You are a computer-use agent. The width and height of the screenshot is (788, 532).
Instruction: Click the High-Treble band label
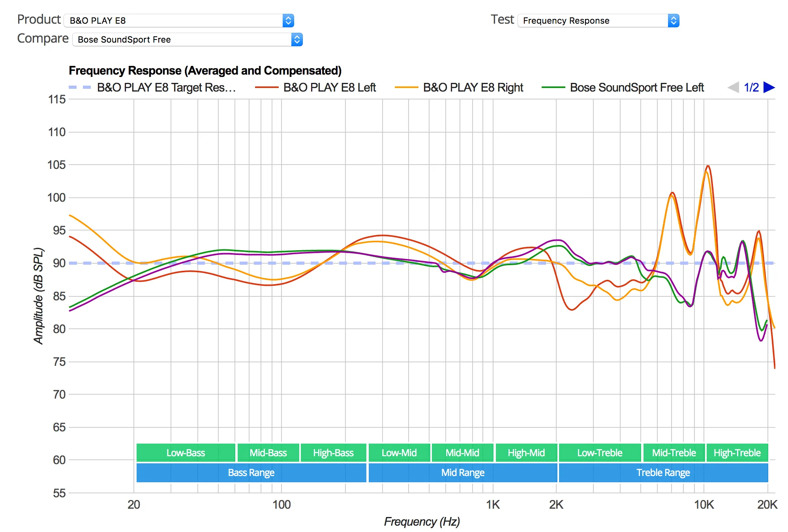[737, 453]
